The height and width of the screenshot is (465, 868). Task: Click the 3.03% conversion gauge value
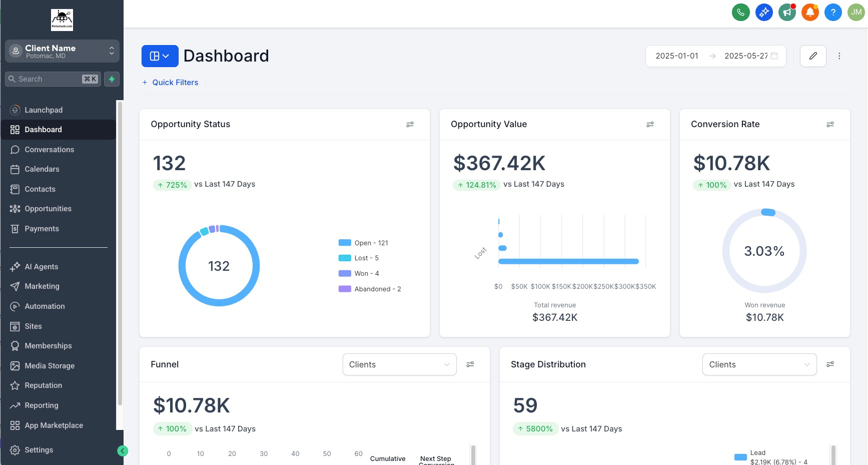(764, 251)
